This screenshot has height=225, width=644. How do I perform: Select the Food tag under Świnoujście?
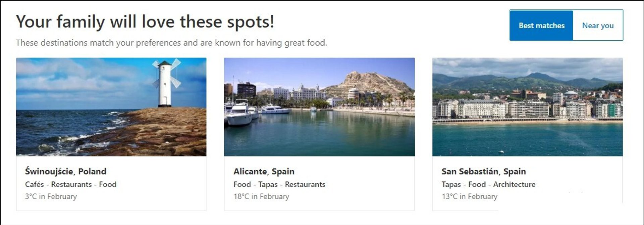(108, 184)
